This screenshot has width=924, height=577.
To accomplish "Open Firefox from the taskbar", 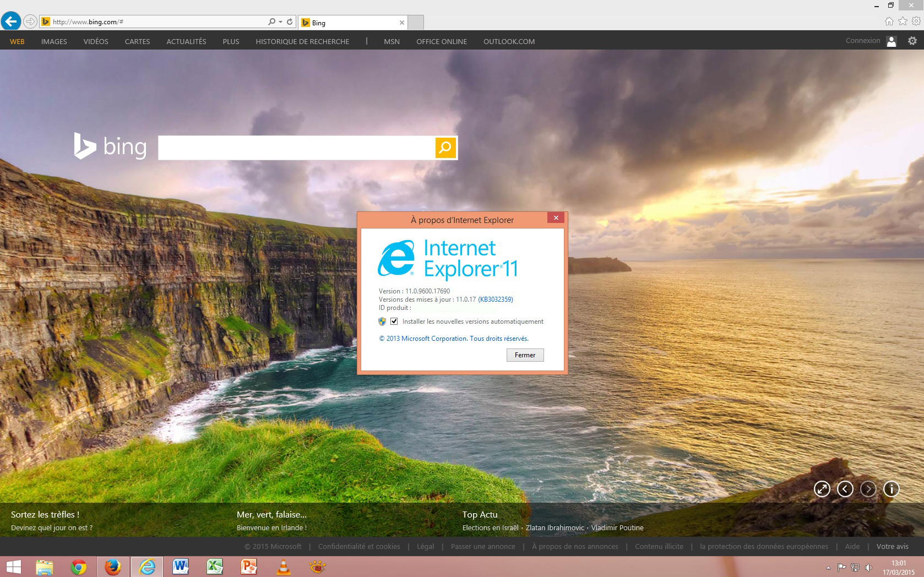I will click(113, 567).
